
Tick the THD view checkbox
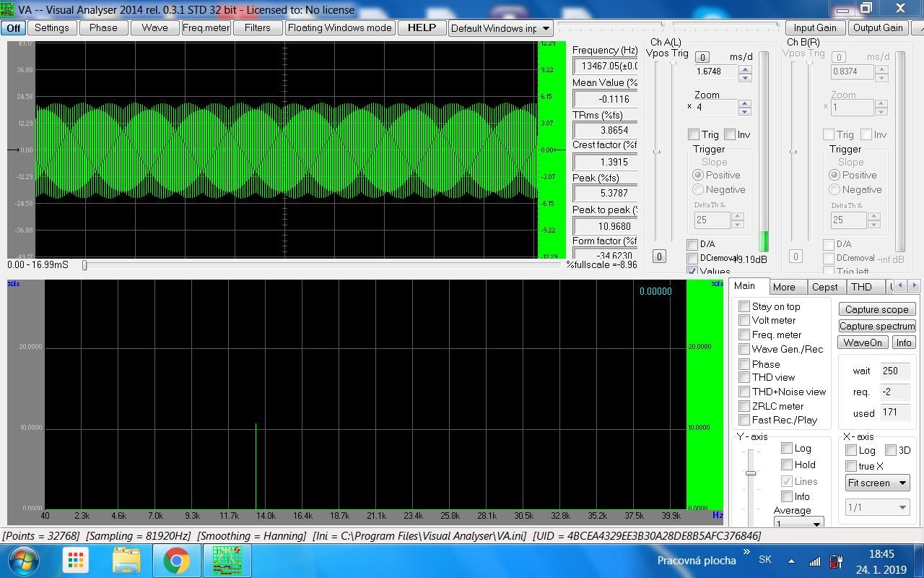[x=744, y=377]
